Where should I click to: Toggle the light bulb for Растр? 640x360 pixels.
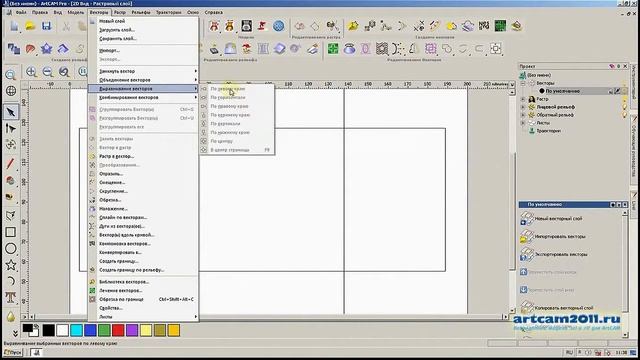point(624,99)
